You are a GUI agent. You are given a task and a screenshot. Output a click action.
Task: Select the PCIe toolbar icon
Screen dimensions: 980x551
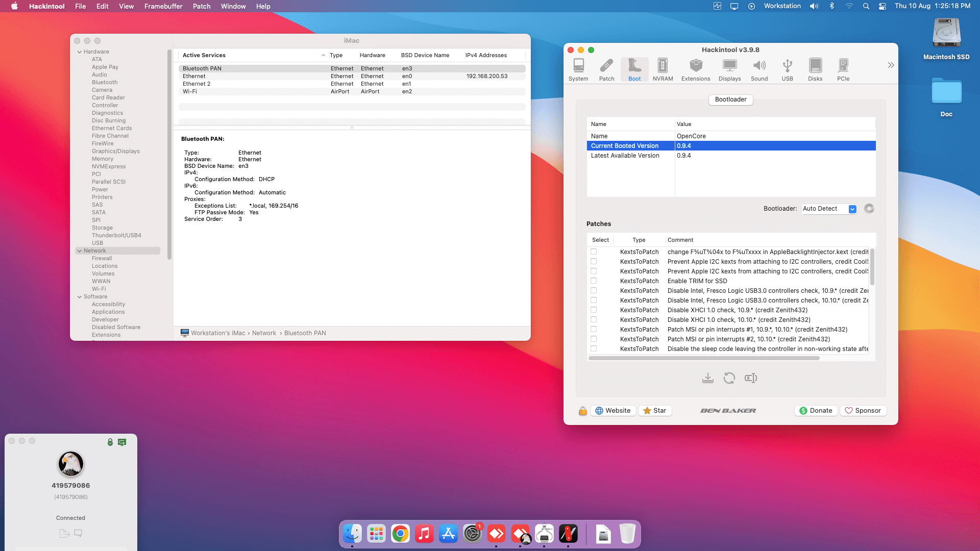(843, 69)
